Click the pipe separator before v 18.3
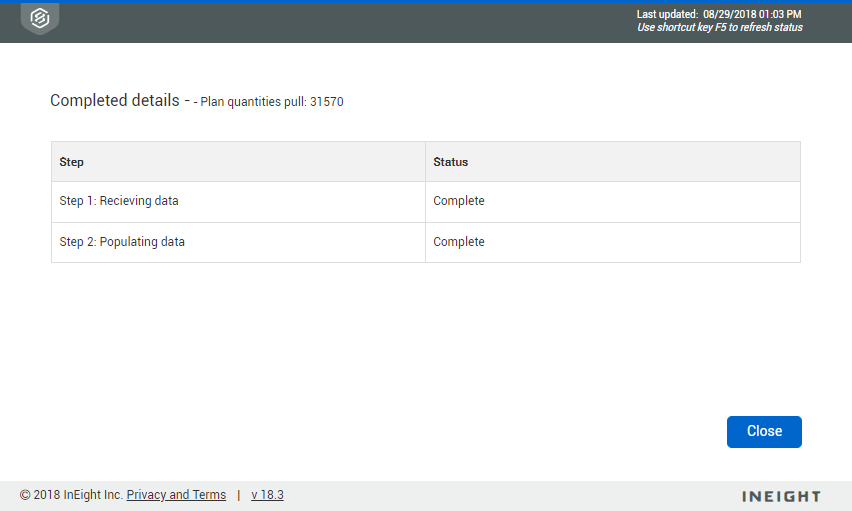 pyautogui.click(x=238, y=495)
